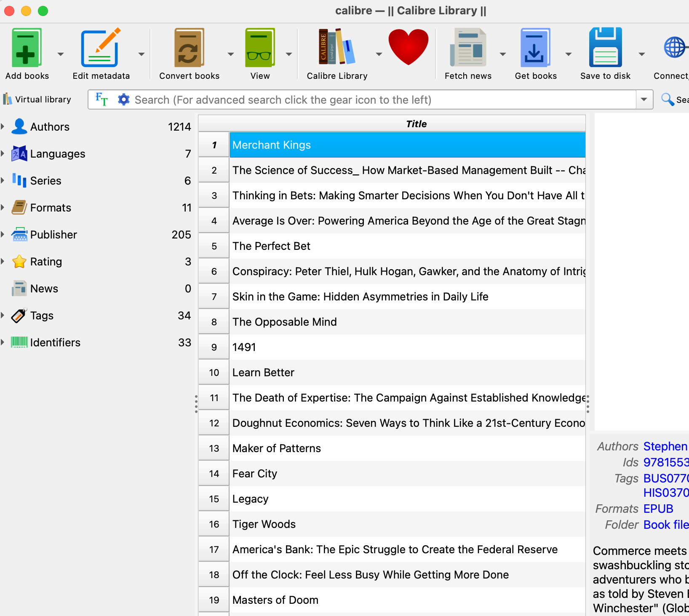Click the Formats book icon
Viewport: 689px width, 616px height.
pyautogui.click(x=19, y=207)
